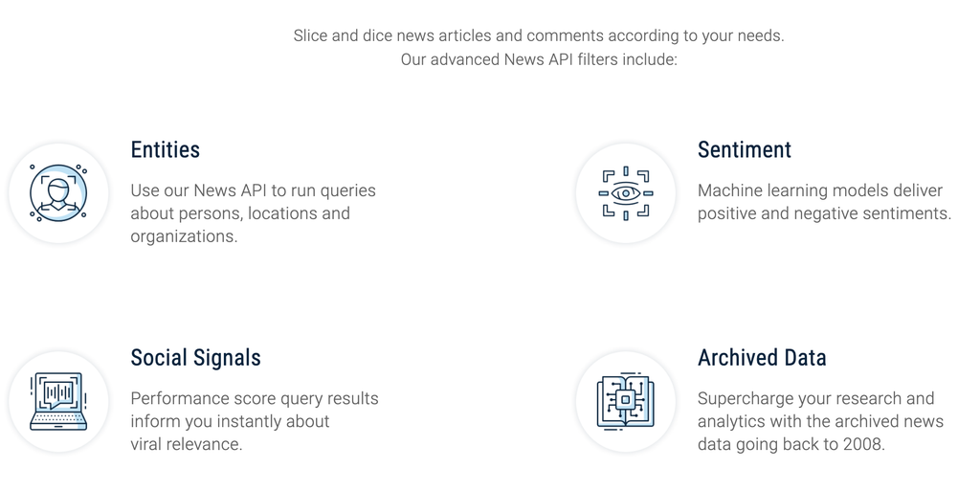This screenshot has height=491, width=980.
Task: Click the processor chip in Archived Data icon
Action: point(626,400)
